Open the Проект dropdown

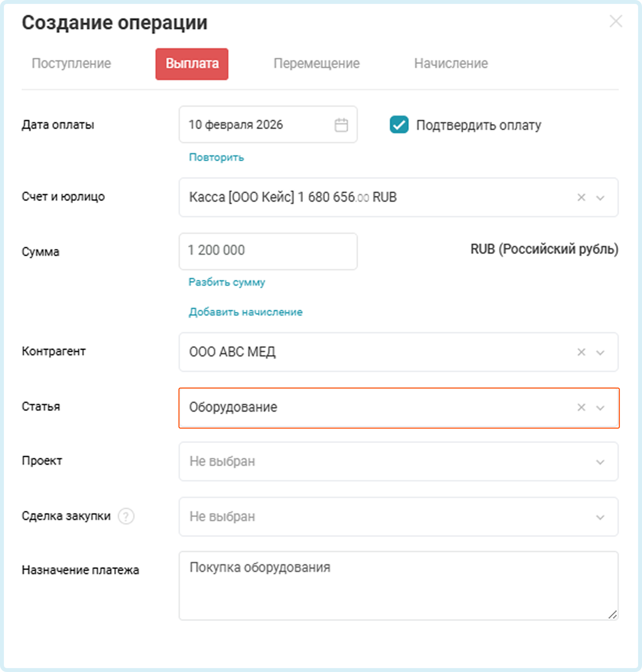[398, 461]
